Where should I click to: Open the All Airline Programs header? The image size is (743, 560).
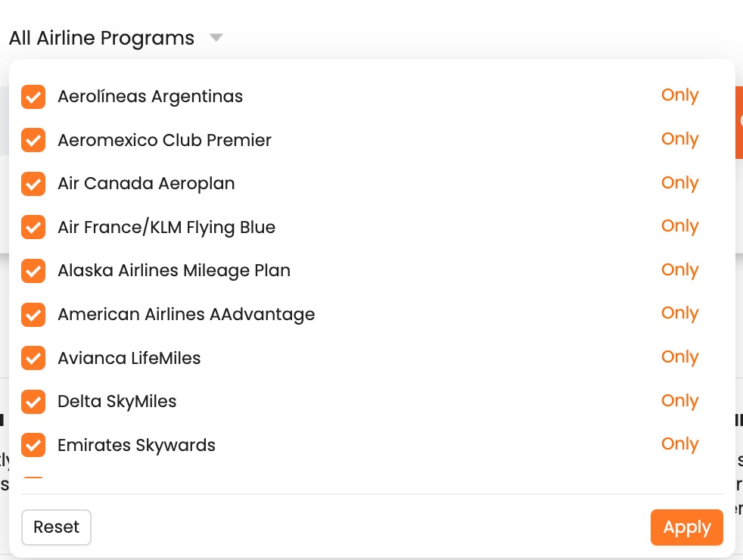coord(101,37)
